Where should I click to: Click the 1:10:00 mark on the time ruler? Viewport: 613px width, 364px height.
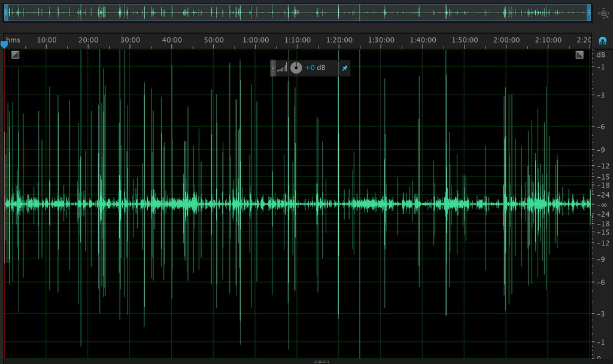click(x=298, y=40)
